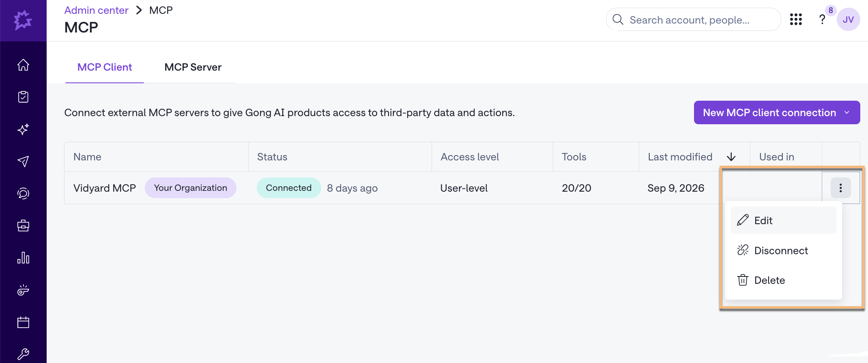Screen dimensions: 868x363
Task: Click the Gong logo icon
Action: [23, 20]
